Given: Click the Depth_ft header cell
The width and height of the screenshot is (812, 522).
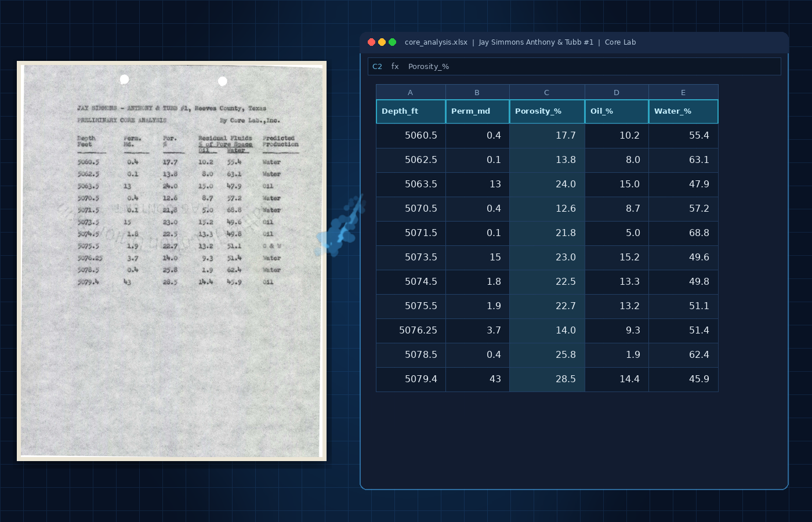Looking at the screenshot, I should tap(411, 111).
